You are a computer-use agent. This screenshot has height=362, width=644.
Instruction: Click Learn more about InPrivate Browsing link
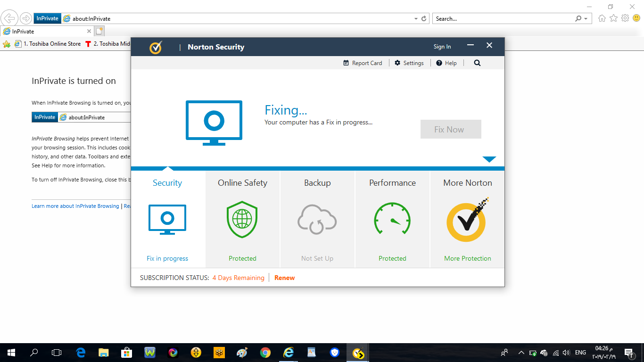[x=75, y=206]
